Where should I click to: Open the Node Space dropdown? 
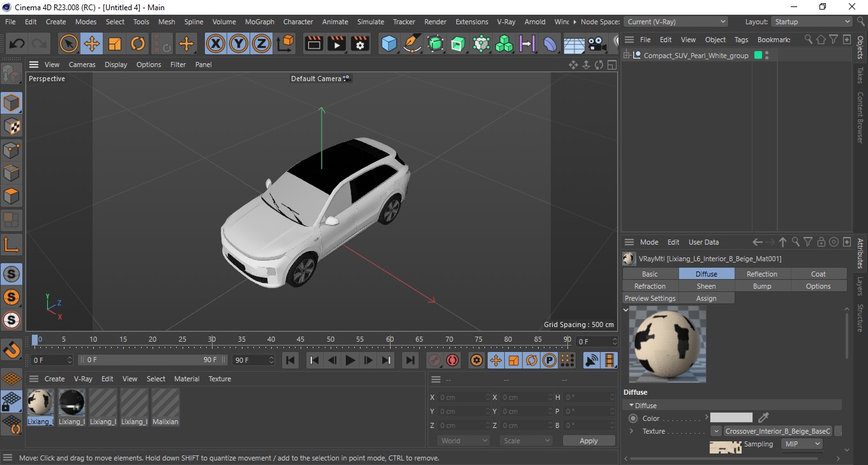tap(675, 22)
